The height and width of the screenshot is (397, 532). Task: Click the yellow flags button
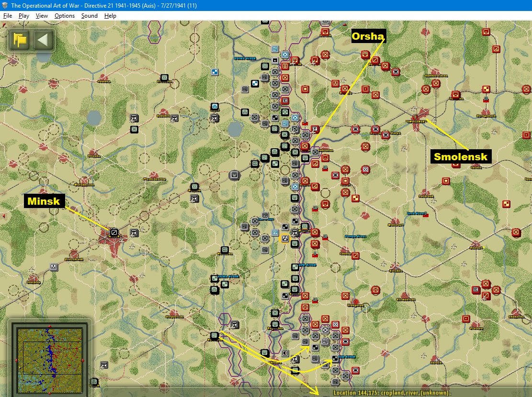tap(20, 40)
